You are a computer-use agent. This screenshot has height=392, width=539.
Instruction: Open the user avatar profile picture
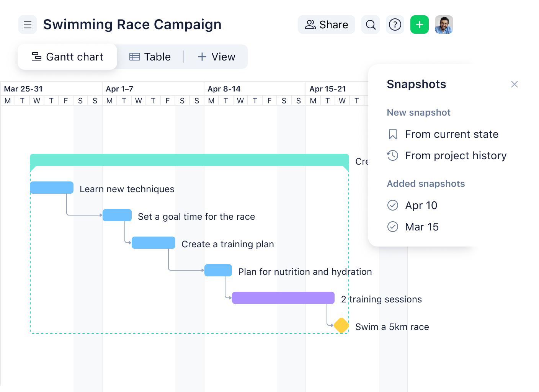tap(444, 24)
